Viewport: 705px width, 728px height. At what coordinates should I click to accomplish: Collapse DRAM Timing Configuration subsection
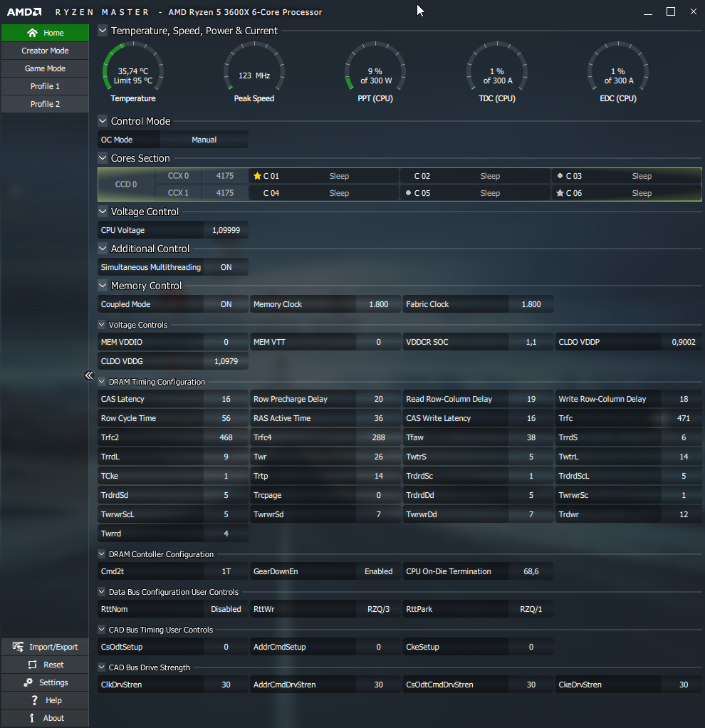click(102, 382)
